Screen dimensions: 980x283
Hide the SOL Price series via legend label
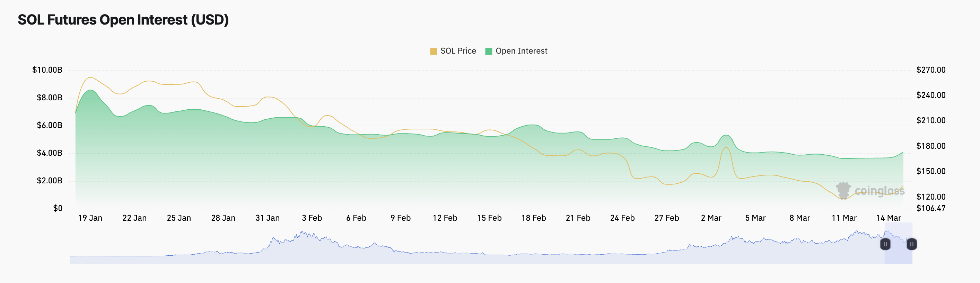tap(458, 51)
